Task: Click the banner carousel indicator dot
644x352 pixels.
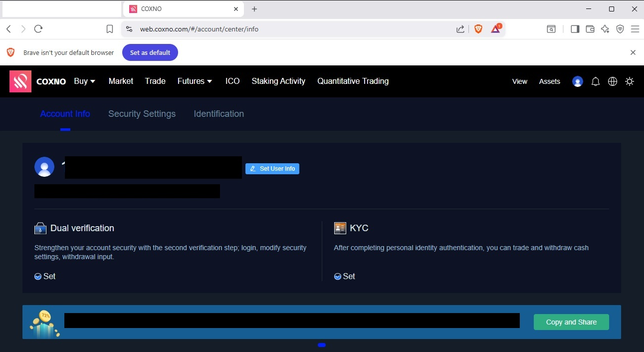Action: (322, 345)
